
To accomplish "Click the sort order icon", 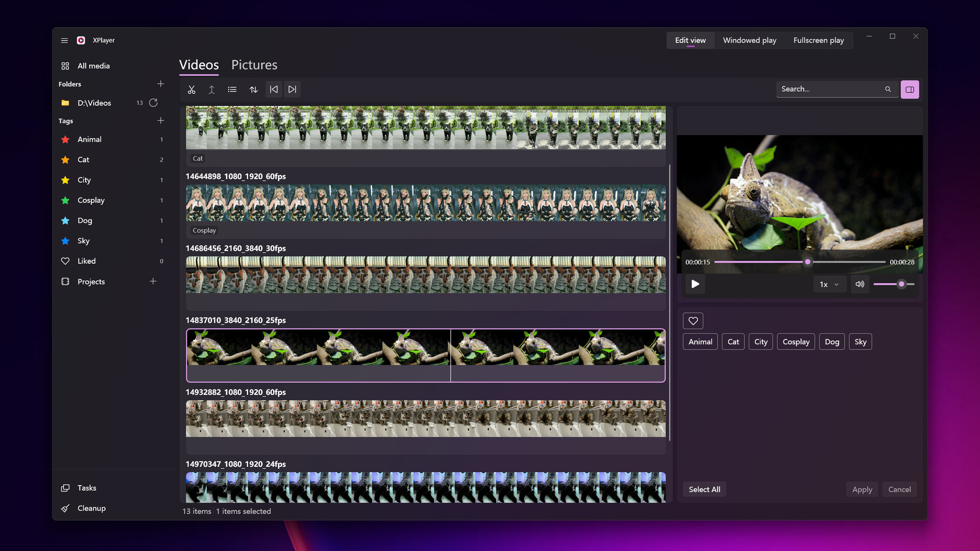I will (x=254, y=89).
